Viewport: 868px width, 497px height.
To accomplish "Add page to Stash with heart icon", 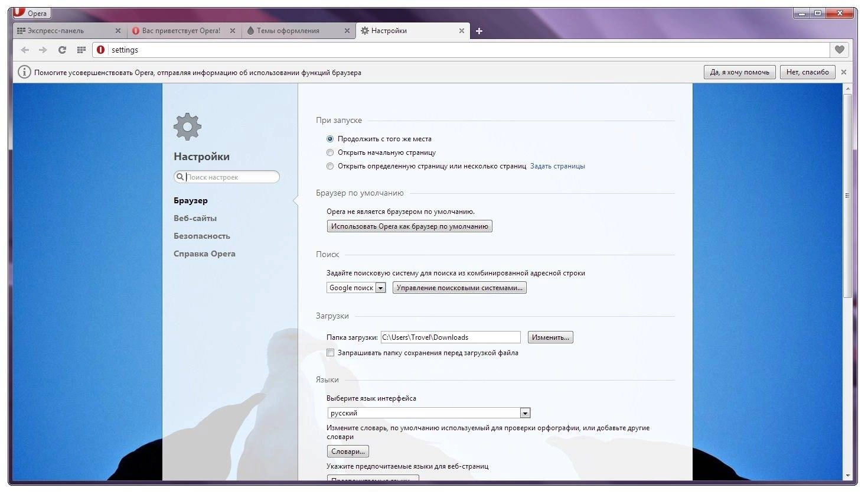I will (839, 50).
